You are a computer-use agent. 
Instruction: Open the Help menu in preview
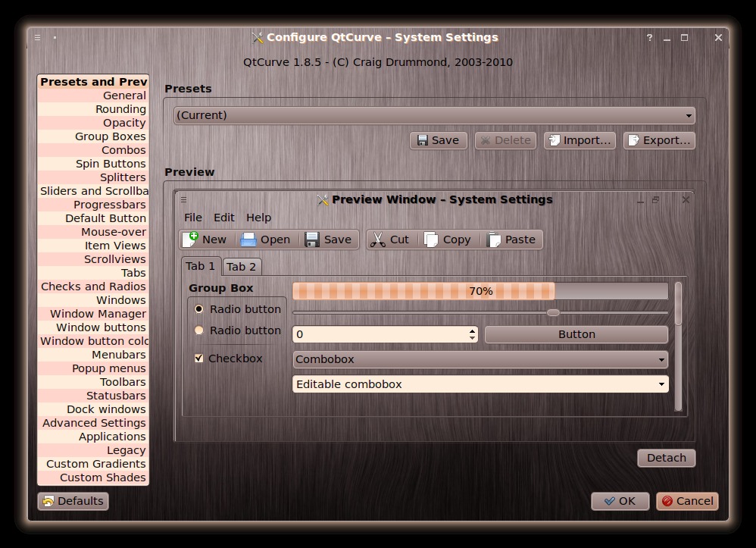pos(258,218)
